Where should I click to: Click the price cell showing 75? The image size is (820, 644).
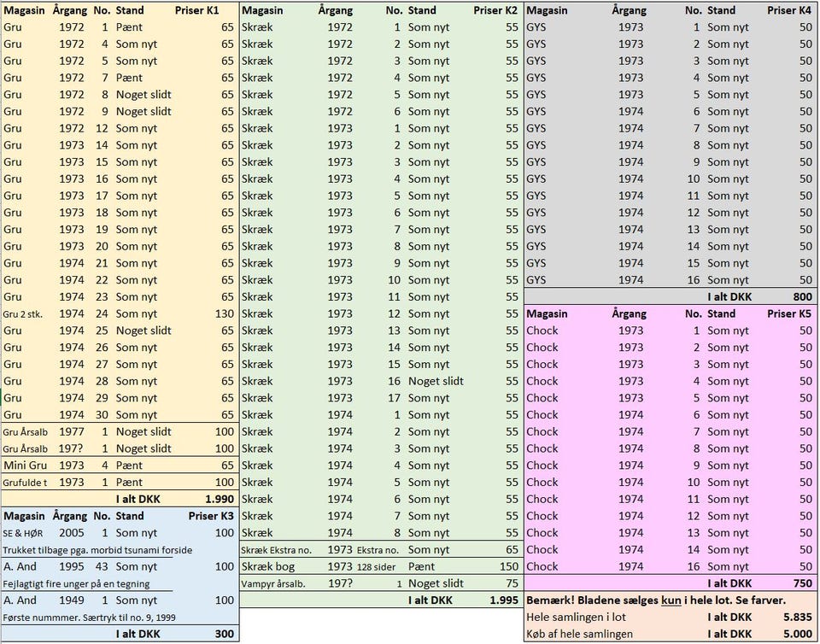click(512, 583)
